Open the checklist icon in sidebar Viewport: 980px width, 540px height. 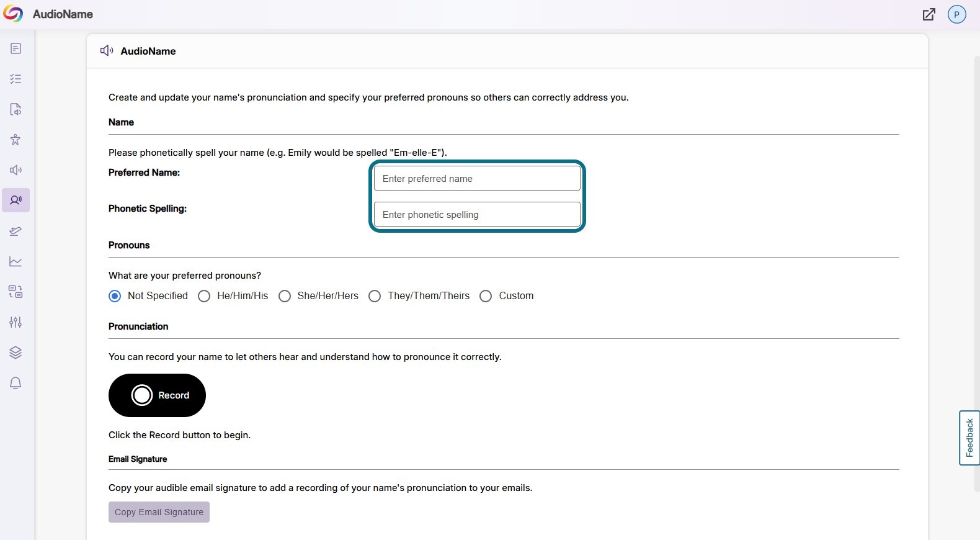pyautogui.click(x=16, y=79)
